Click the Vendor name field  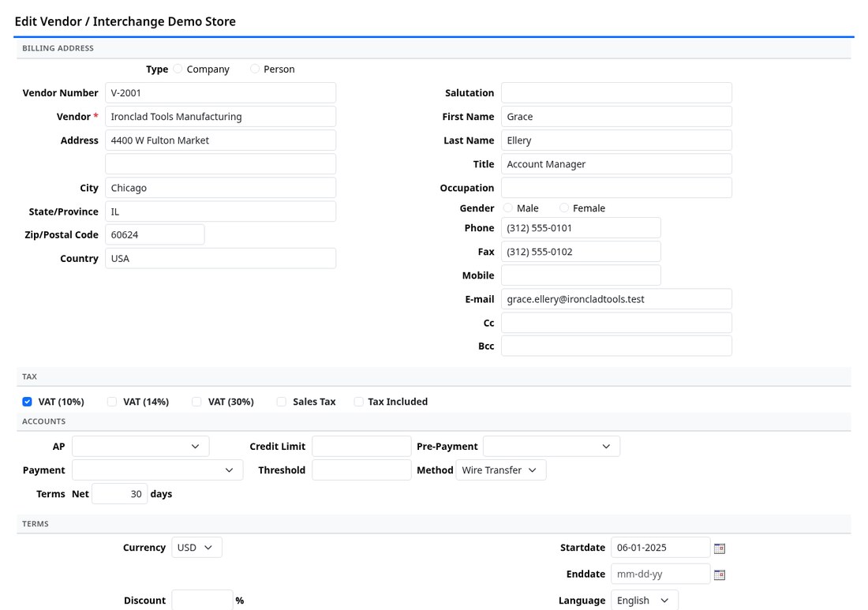click(220, 116)
